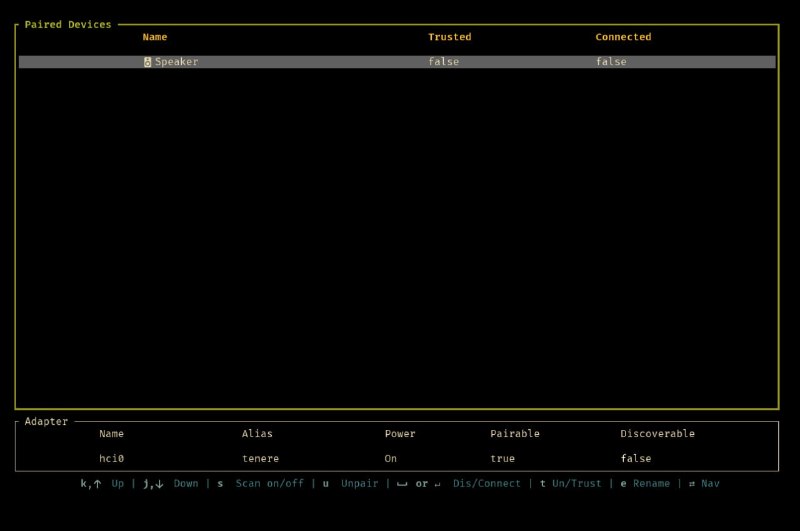Viewport: 800px width, 531px height.
Task: Click the Connected column header
Action: (623, 37)
